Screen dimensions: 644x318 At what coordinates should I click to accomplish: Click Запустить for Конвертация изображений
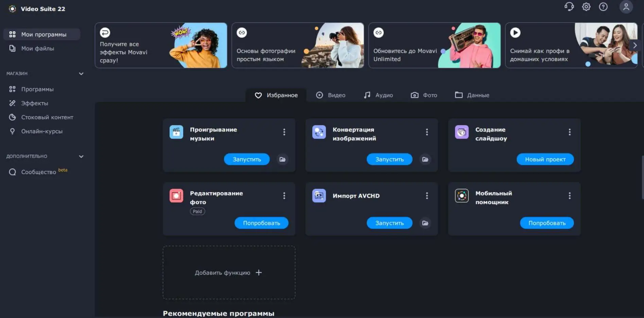click(x=389, y=159)
